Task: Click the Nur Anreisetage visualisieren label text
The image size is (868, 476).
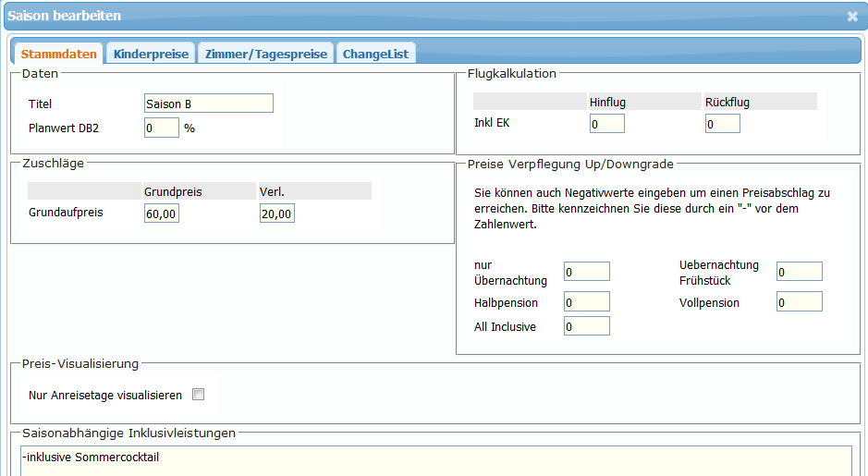Action: pos(105,395)
